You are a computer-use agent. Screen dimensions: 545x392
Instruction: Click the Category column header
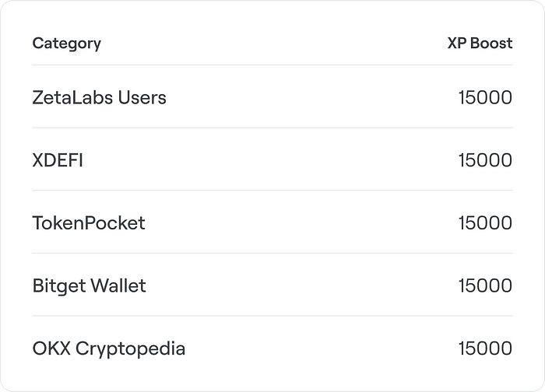(x=67, y=44)
